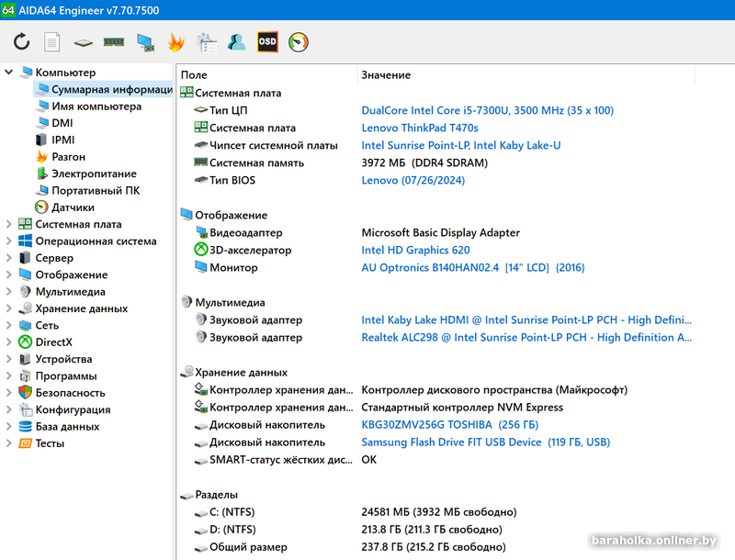Select the SMART-статус жёстких дисков row
This screenshot has width=735, height=560.
435,460
